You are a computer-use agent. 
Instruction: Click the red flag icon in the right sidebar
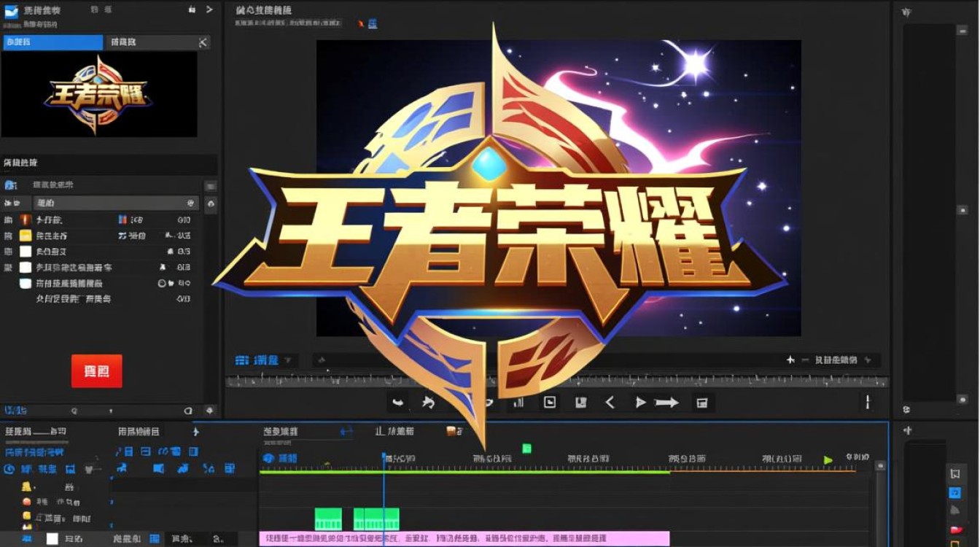coord(955,529)
